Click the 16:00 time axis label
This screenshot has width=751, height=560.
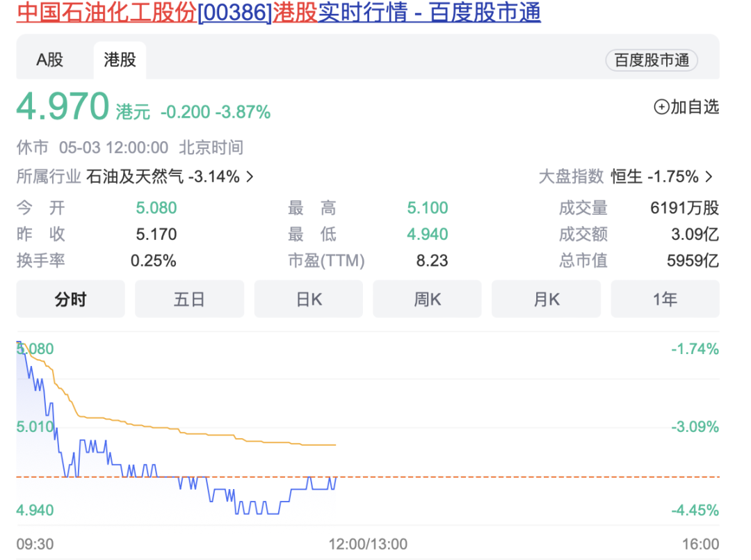point(701,544)
